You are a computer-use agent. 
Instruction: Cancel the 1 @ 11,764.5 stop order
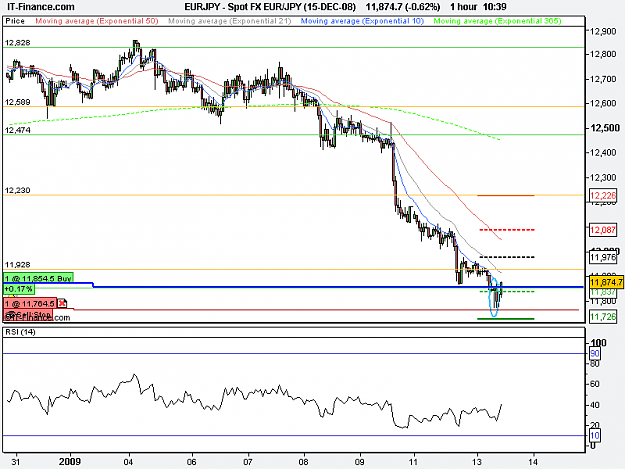tap(62, 304)
